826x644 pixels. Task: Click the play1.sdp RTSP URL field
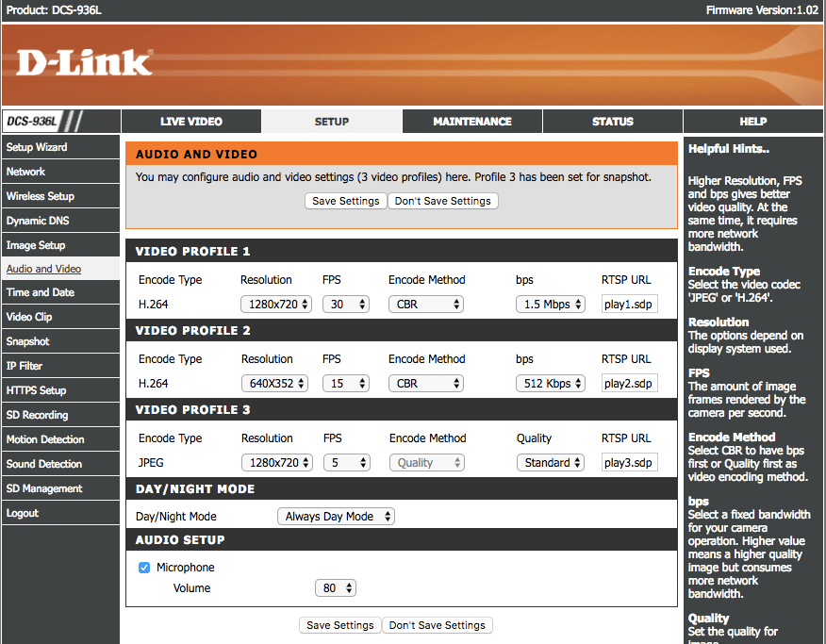coord(629,305)
